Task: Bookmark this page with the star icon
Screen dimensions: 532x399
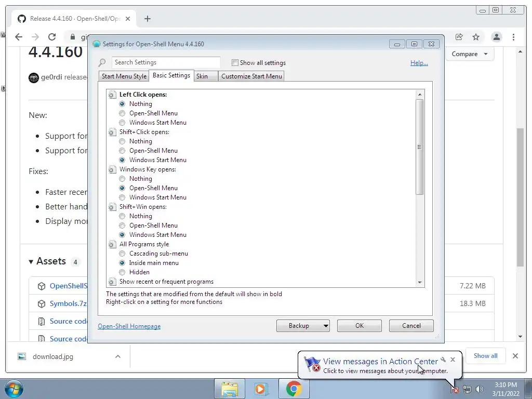Action: pyautogui.click(x=476, y=37)
